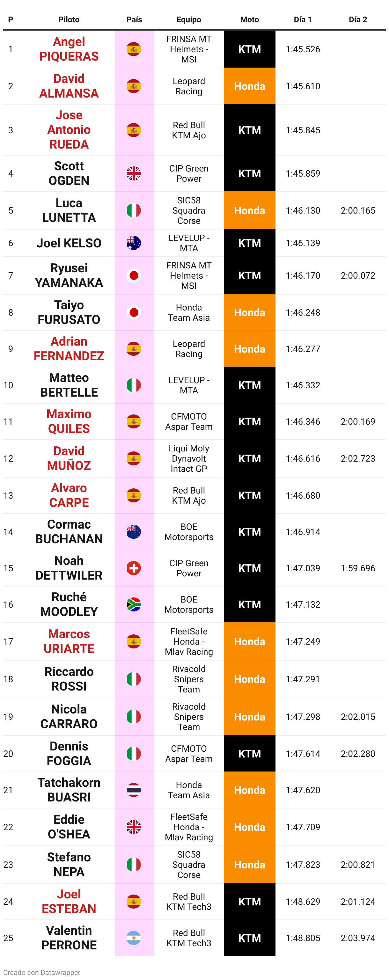Click the Italian flag beside Luca Lunetta
Viewport: 389px width, 980px height.
[x=134, y=210]
